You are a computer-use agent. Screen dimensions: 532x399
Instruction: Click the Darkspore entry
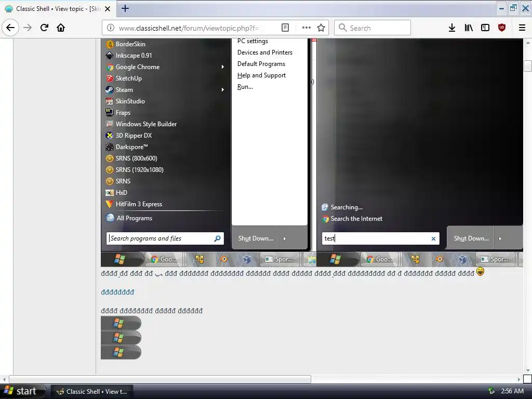[x=127, y=147]
